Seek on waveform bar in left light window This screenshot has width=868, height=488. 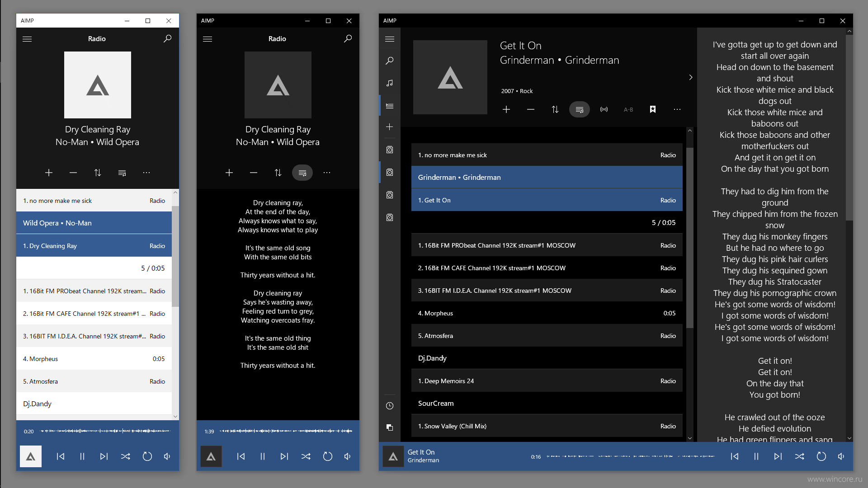105,431
